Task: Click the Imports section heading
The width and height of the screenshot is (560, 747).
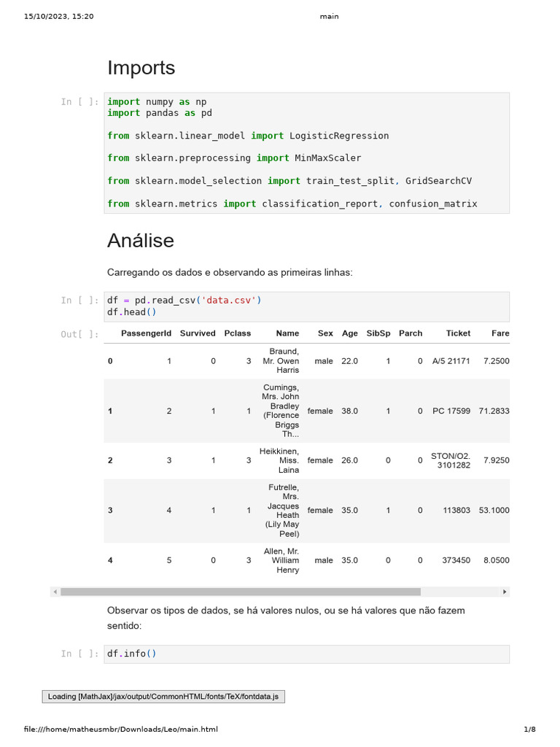Action: pos(141,68)
